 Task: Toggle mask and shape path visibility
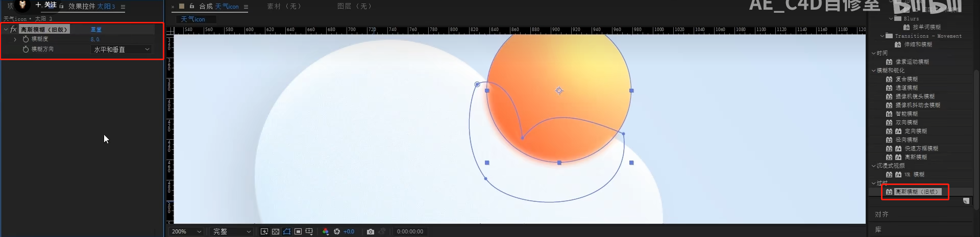(287, 231)
